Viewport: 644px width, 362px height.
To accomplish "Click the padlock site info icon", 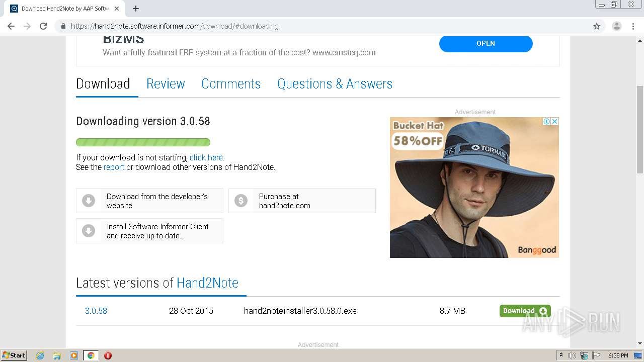I will 63,26.
